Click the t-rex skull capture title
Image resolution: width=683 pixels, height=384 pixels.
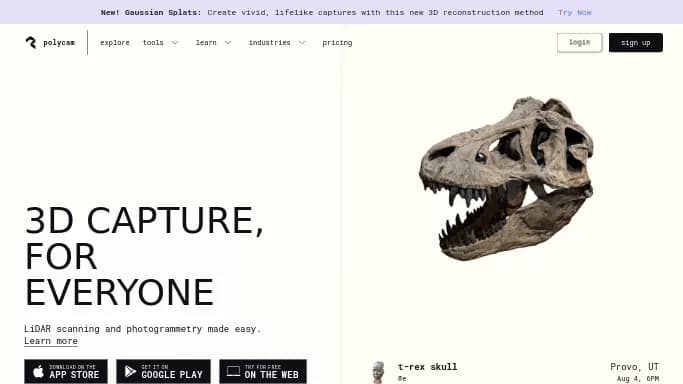pyautogui.click(x=427, y=367)
